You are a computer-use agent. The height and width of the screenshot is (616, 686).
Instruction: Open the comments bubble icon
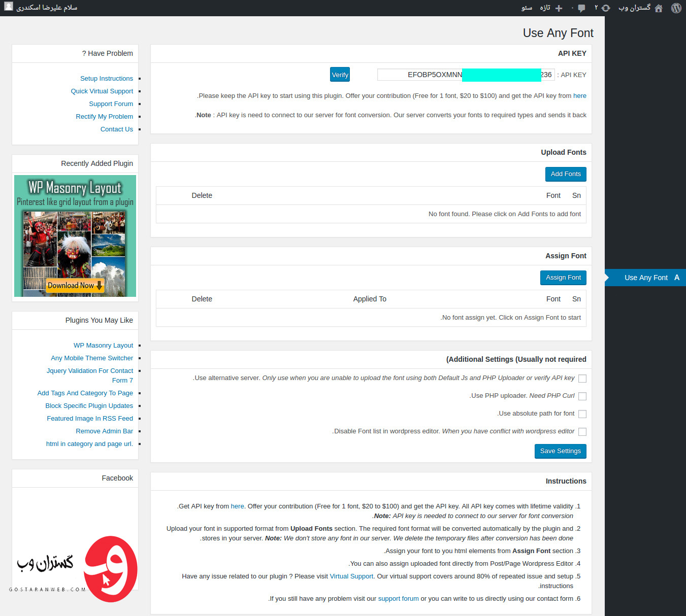click(x=581, y=8)
